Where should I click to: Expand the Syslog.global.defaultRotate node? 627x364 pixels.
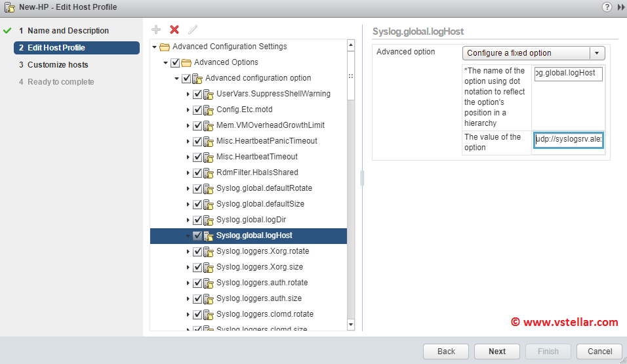188,188
